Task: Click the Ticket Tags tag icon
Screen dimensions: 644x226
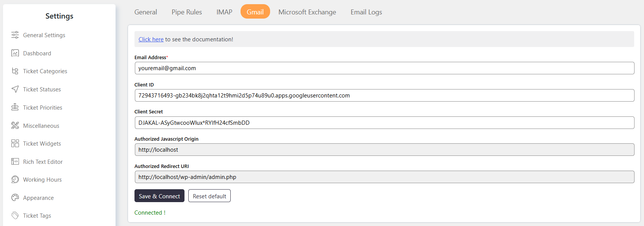Action: [x=15, y=215]
